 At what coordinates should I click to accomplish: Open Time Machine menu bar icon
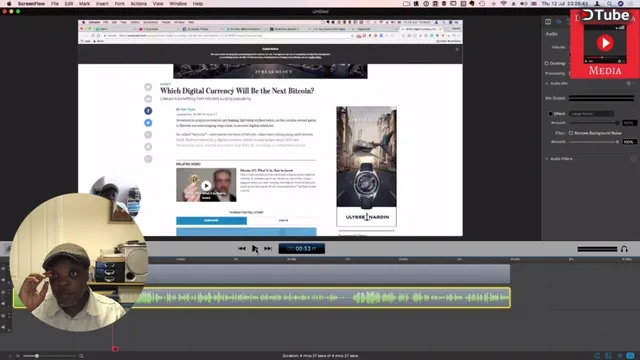482,4
